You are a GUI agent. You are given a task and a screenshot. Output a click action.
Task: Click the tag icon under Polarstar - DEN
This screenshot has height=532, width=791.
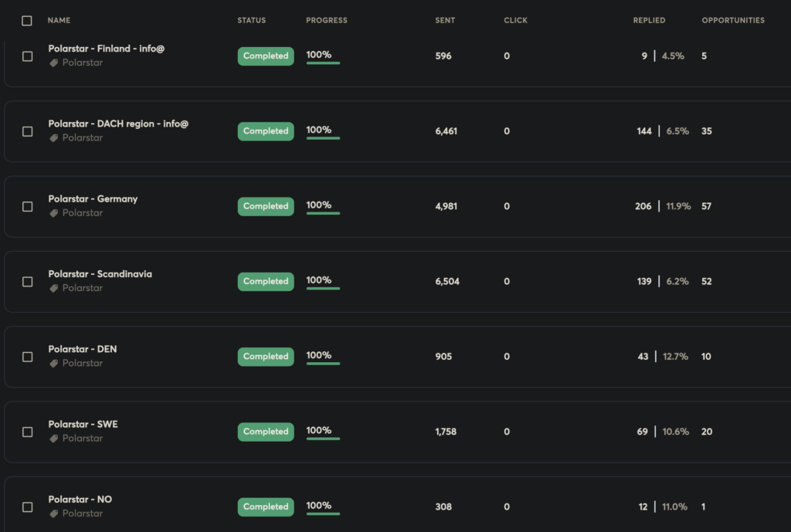(x=54, y=363)
